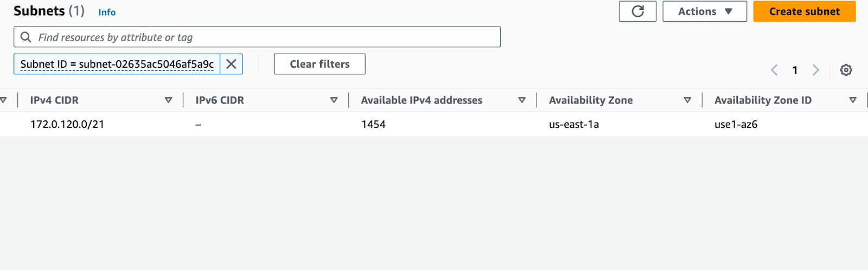Click the search magnifier icon
This screenshot has height=270, width=868.
coord(25,37)
